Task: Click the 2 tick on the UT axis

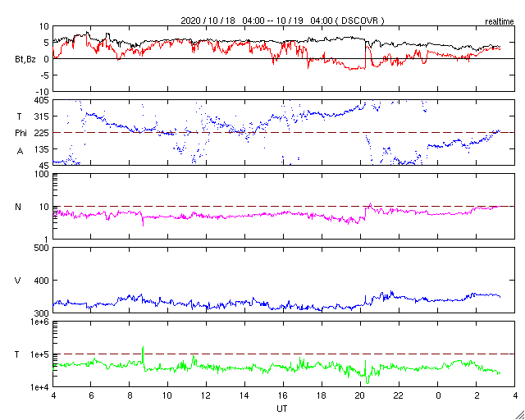Action: (477, 395)
